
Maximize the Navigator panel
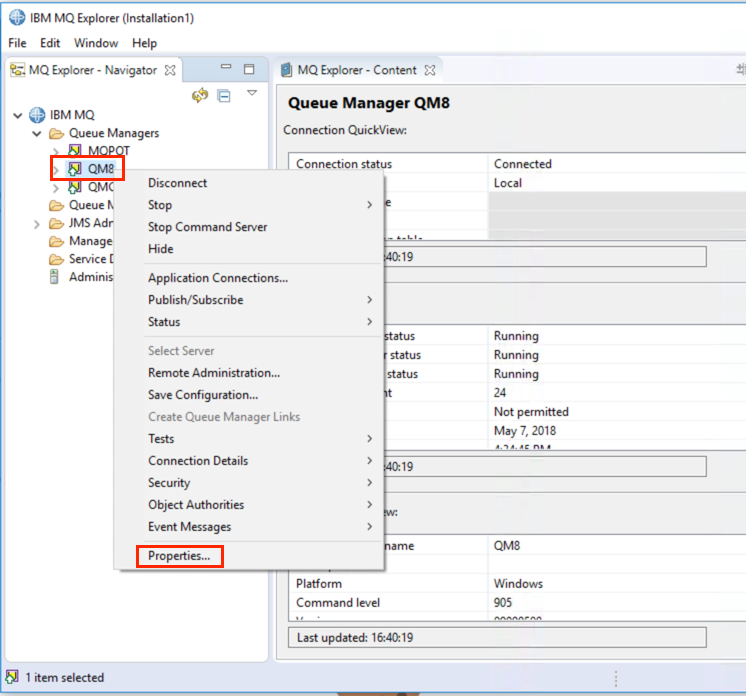249,69
